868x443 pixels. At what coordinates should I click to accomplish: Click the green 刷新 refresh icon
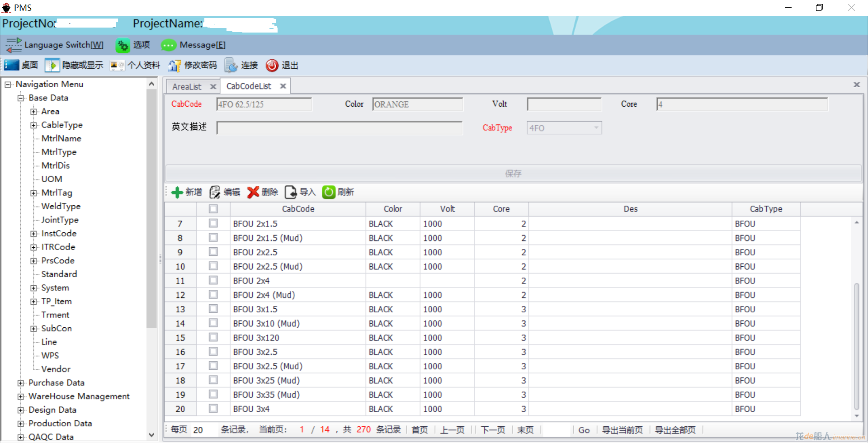pyautogui.click(x=329, y=192)
